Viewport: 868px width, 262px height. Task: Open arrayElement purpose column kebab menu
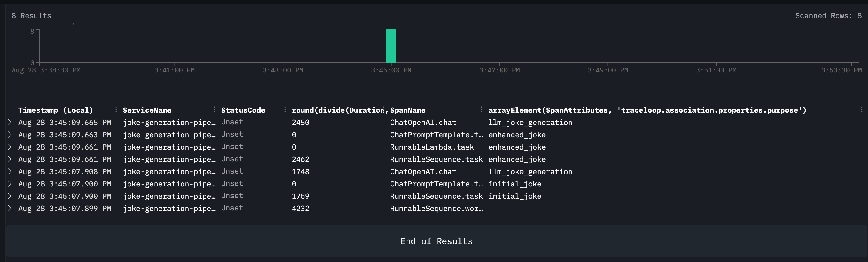[862, 109]
